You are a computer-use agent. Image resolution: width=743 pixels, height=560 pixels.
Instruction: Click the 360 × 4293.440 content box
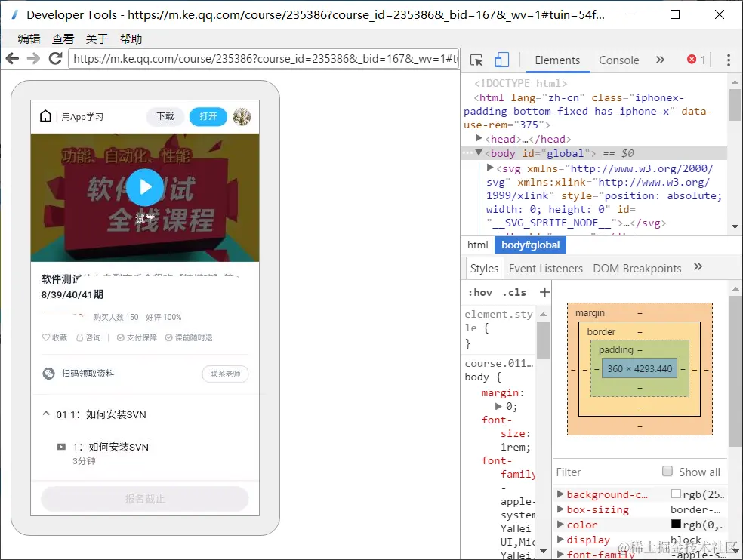point(640,369)
